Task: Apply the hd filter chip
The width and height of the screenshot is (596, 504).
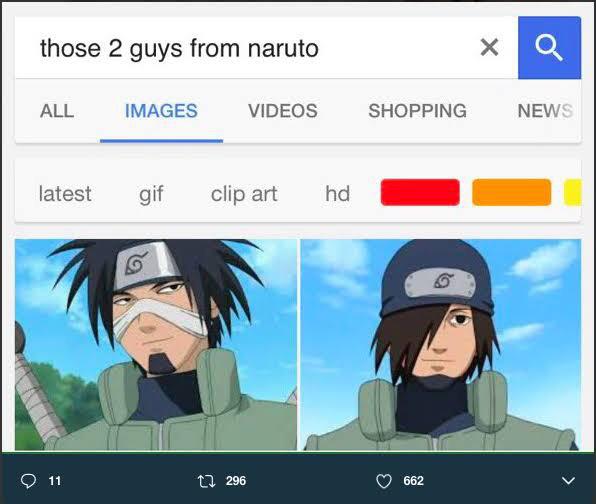Action: tap(338, 194)
